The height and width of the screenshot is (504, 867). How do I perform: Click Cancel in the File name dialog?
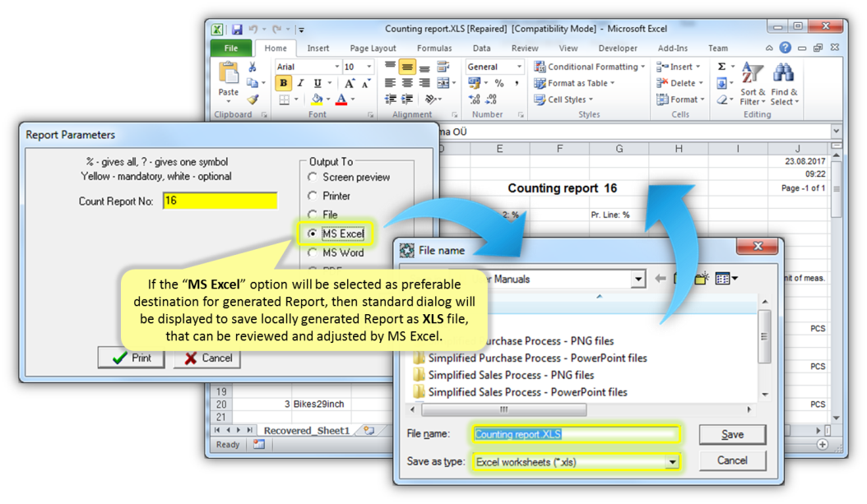732,461
